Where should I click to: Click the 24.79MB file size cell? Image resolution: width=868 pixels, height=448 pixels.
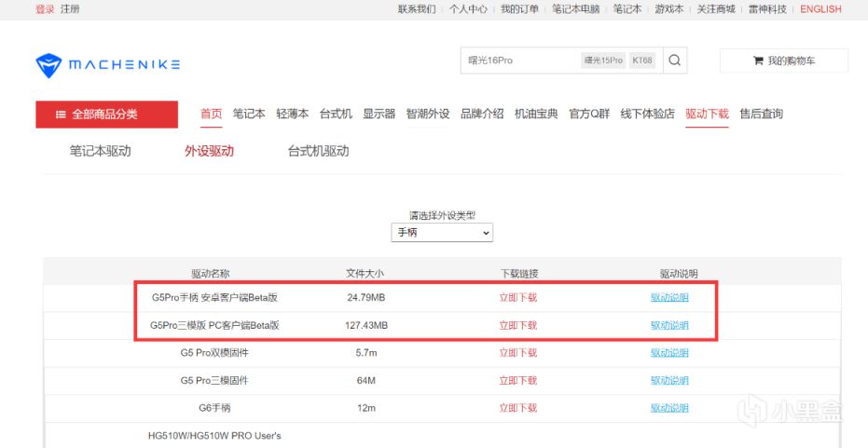click(x=365, y=297)
